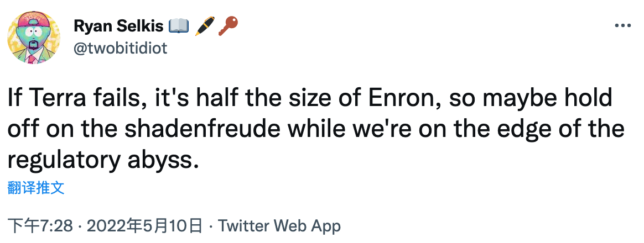Click the word "while" in the second line

pyautogui.click(x=314, y=129)
